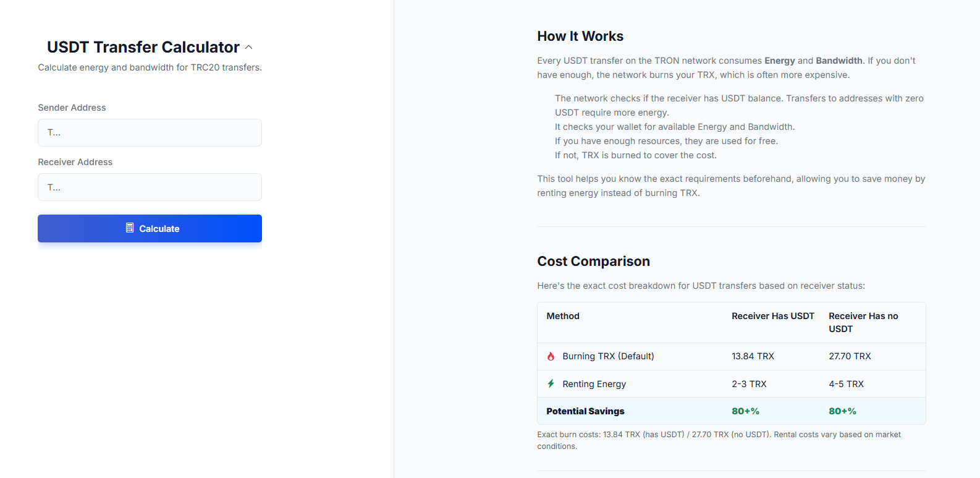Click the red flame Burning TRX icon
Screen dimensions: 980x478
pos(551,356)
